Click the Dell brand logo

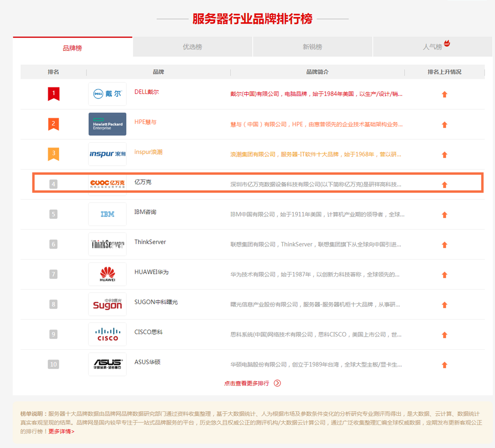(x=107, y=94)
